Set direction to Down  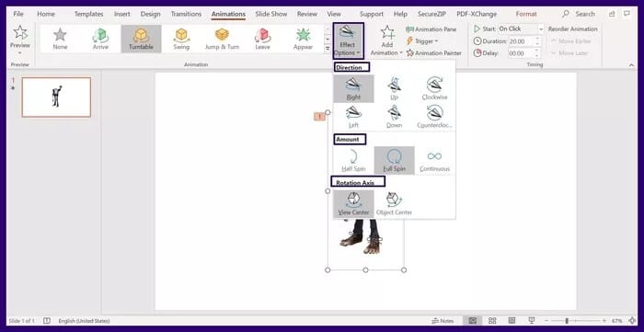[x=394, y=117]
